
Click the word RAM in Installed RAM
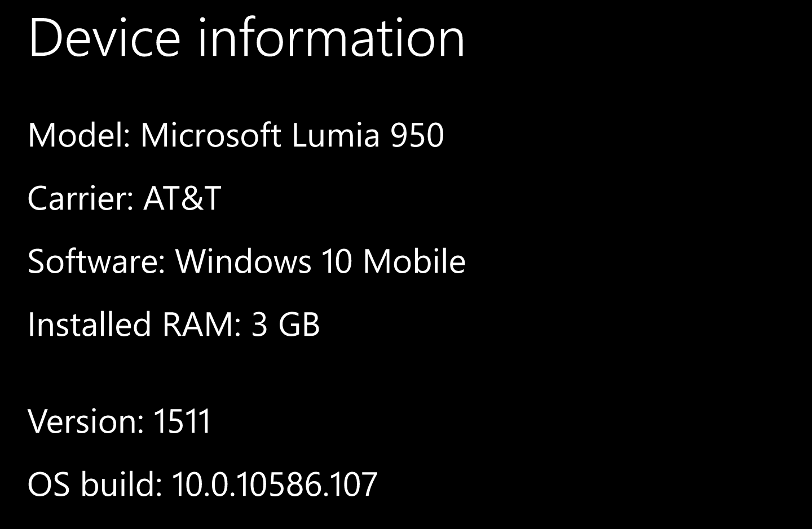197,324
